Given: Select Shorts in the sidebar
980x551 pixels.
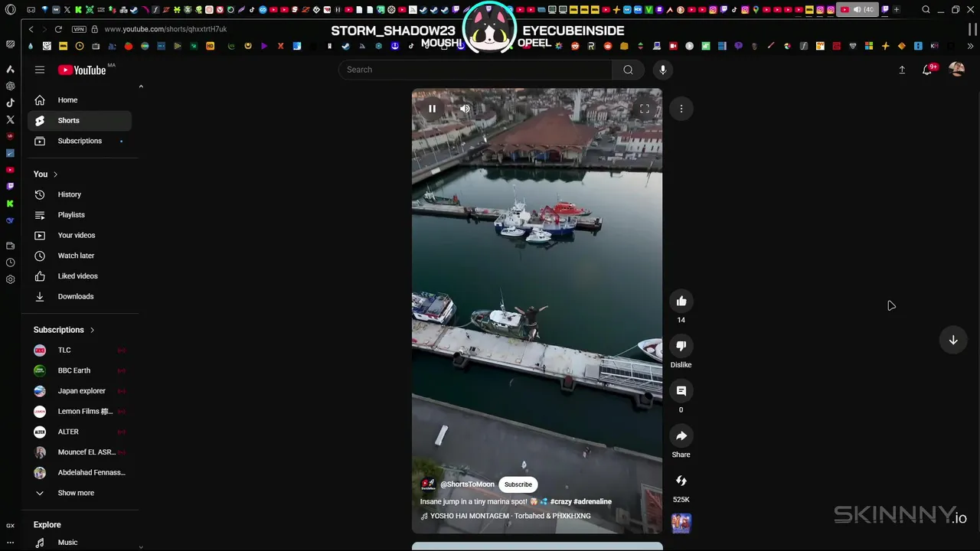Looking at the screenshot, I should [x=80, y=120].
